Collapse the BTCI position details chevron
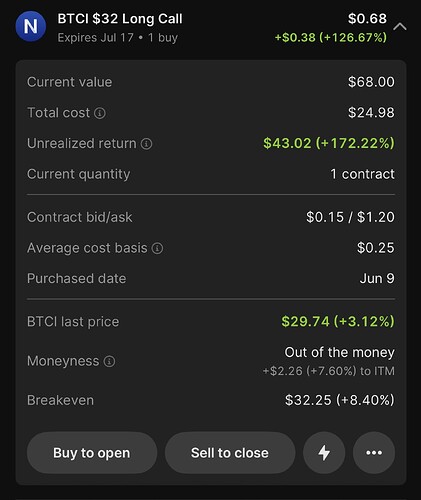421x500 pixels. click(400, 26)
